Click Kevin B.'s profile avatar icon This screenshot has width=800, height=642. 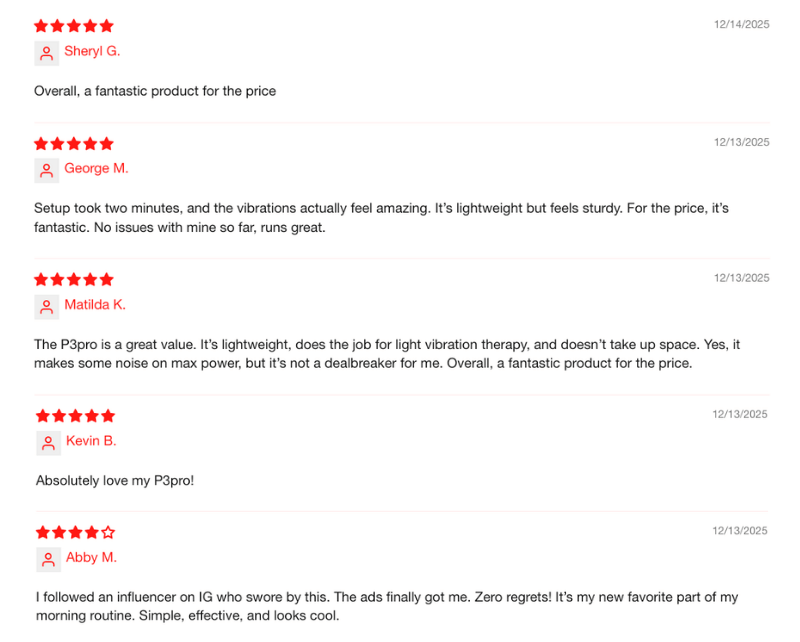pos(48,443)
